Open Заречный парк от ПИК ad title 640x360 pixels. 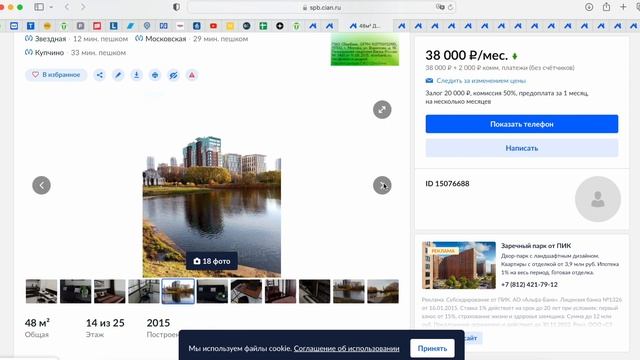coord(536,246)
